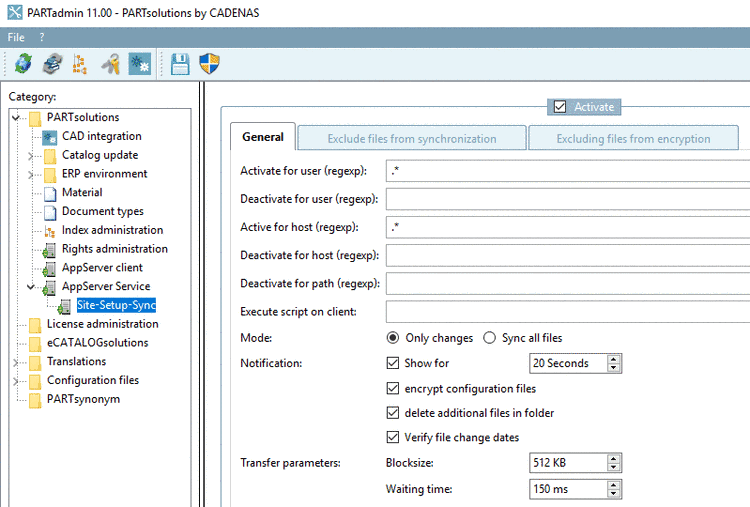Screen dimensions: 750x507
Task: Click the administrator shield icon
Action: (x=209, y=64)
